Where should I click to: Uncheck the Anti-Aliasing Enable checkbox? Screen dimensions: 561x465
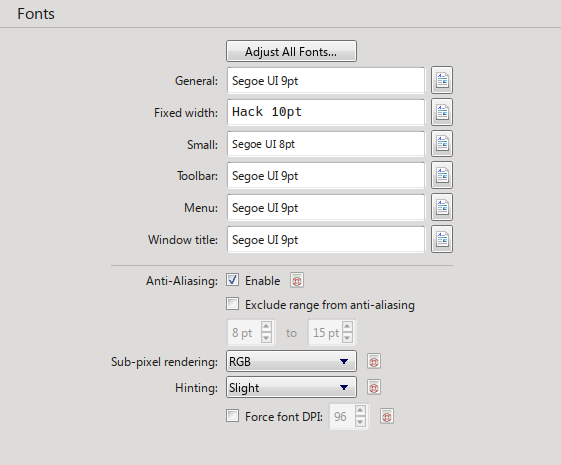pos(233,280)
